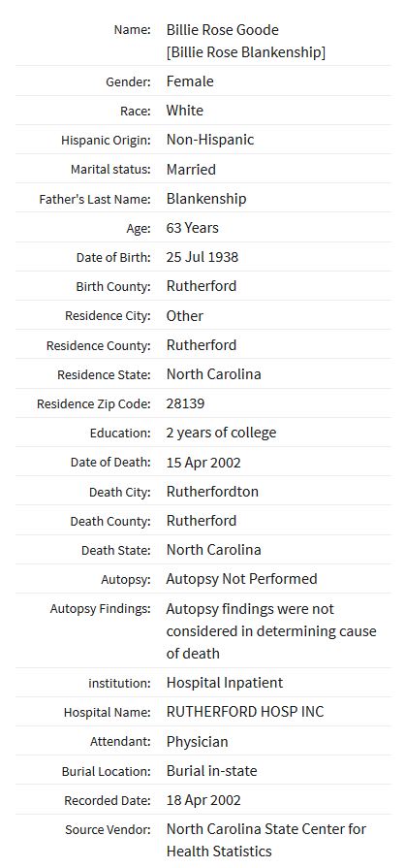The width and height of the screenshot is (405, 868).
Task: Click the Gender value Female
Action: [190, 81]
